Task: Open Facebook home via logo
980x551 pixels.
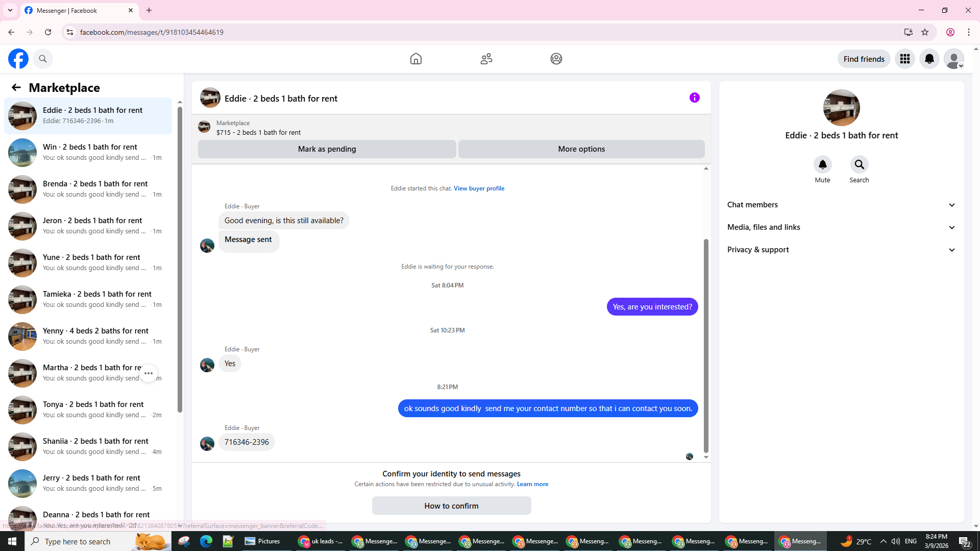Action: (18, 59)
